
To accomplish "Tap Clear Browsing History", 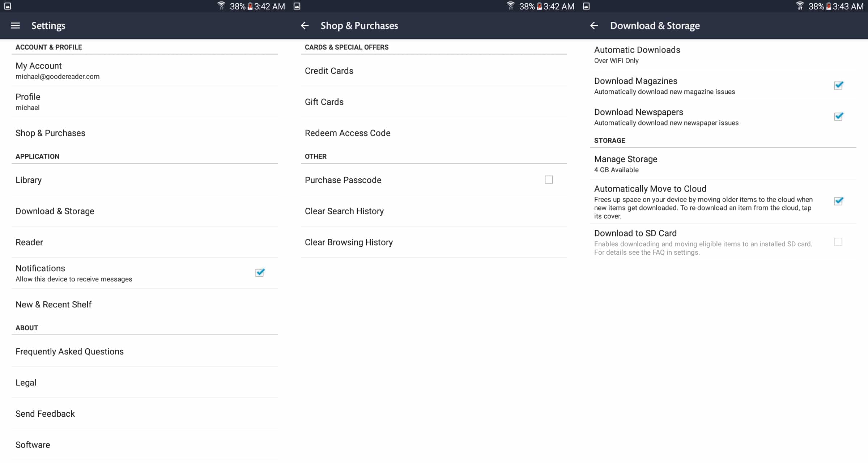I will [434, 242].
